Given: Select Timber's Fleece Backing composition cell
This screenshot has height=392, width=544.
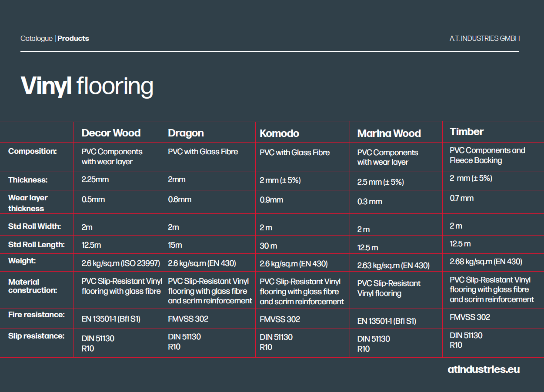Looking at the screenshot, I should tap(487, 156).
